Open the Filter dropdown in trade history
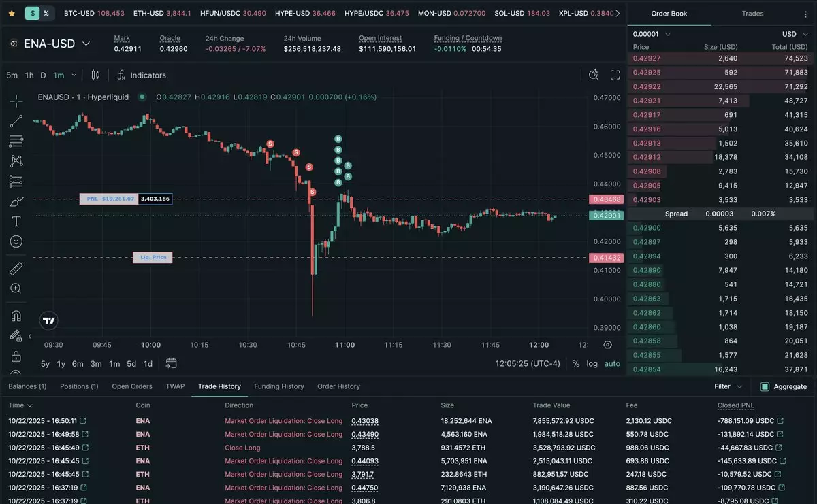Screen dimensions: 817x504 tap(728, 386)
